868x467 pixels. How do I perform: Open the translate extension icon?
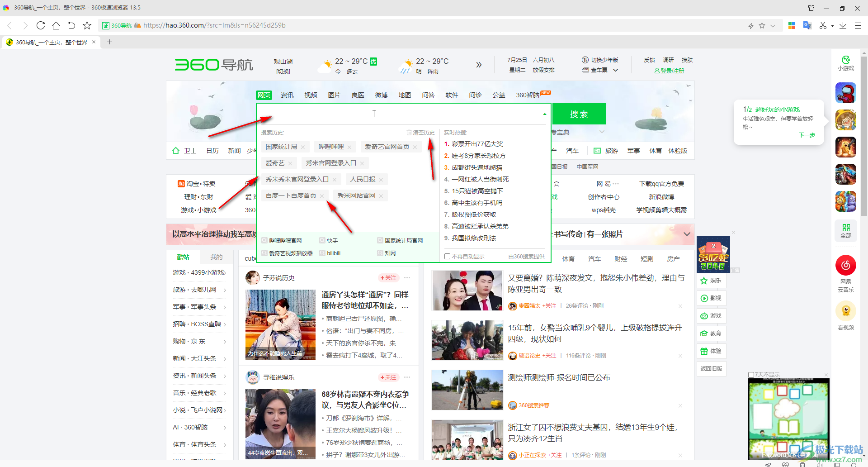coord(807,25)
